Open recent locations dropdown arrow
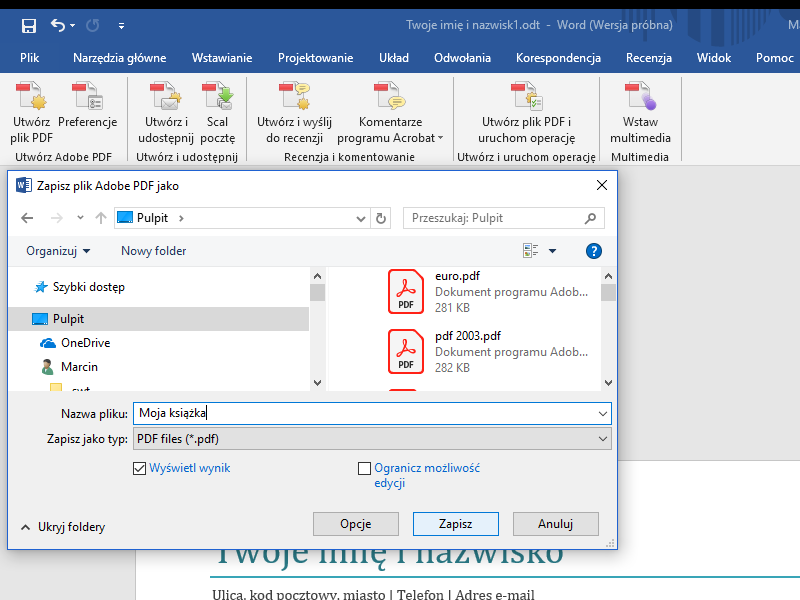 pos(80,218)
